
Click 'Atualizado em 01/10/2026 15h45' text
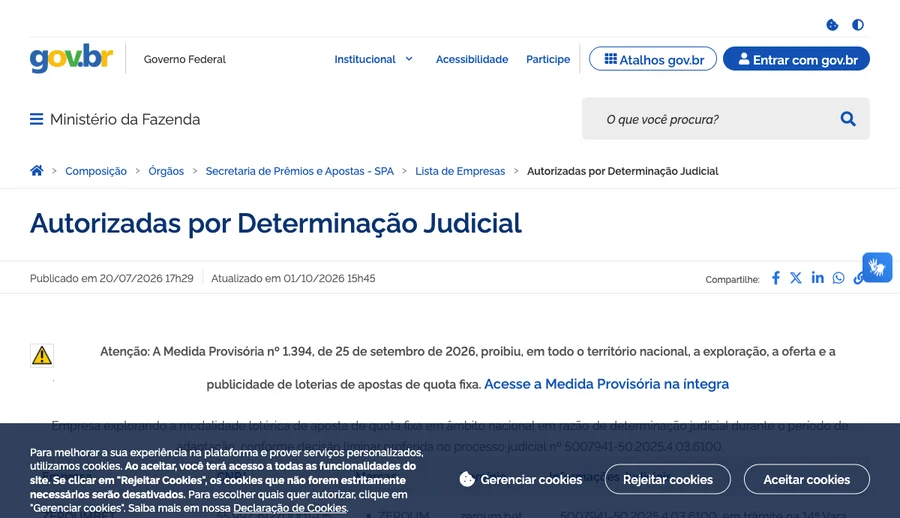pos(293,279)
